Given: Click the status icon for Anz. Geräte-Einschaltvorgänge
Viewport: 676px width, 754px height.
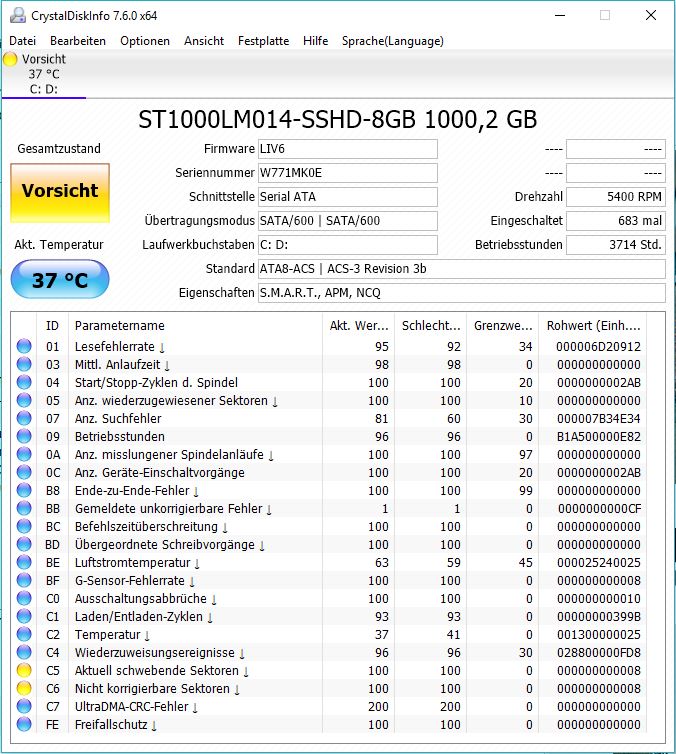Looking at the screenshot, I should (24, 473).
